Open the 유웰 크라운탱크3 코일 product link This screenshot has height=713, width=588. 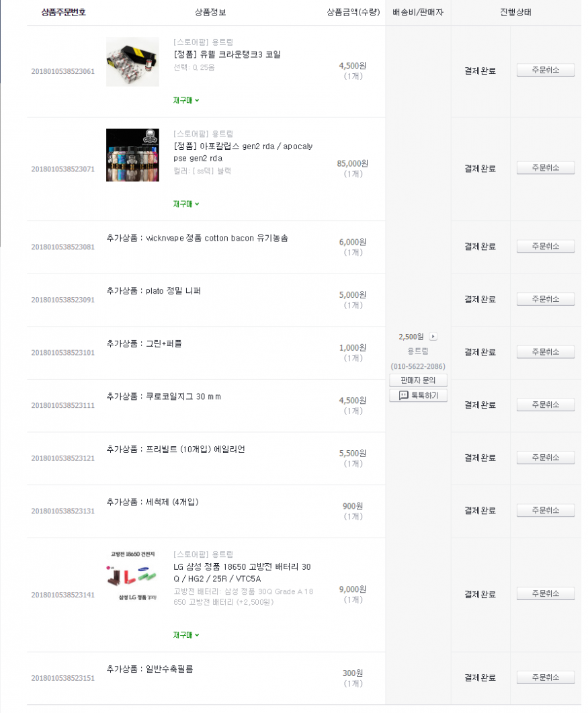226,54
